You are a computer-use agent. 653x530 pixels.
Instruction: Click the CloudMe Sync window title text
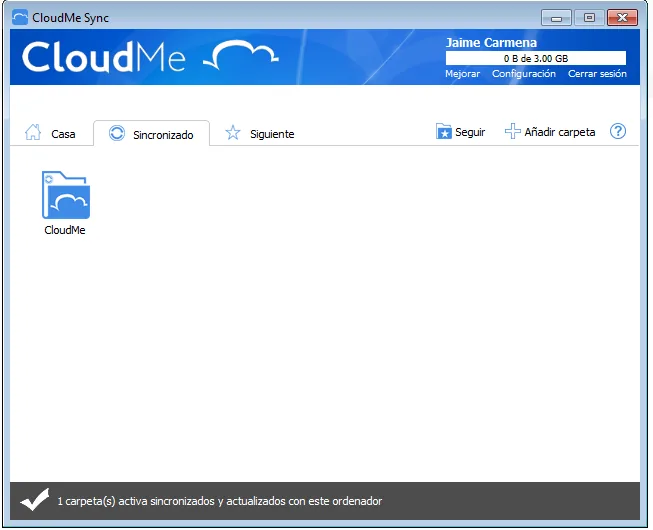pos(70,18)
